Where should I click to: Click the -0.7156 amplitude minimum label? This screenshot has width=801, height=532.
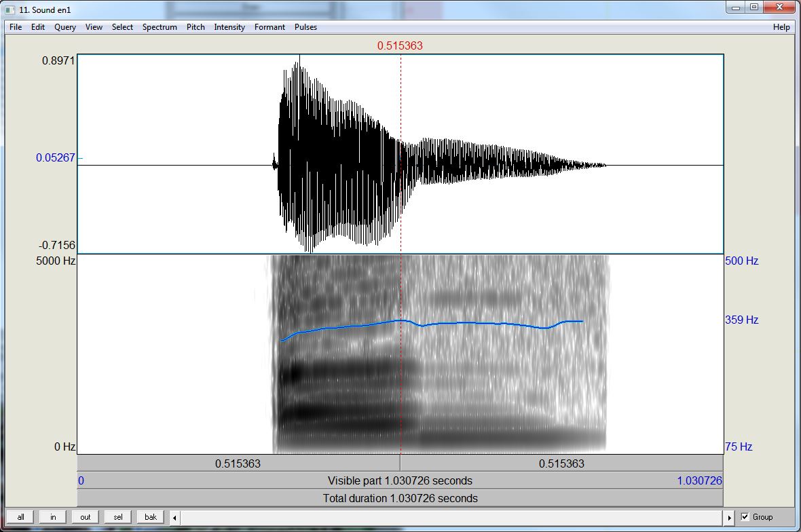pyautogui.click(x=57, y=245)
